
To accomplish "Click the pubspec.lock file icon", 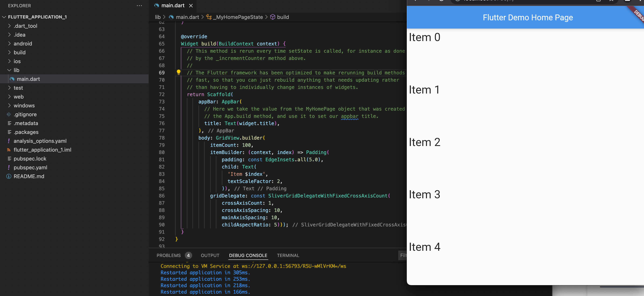I will point(9,159).
